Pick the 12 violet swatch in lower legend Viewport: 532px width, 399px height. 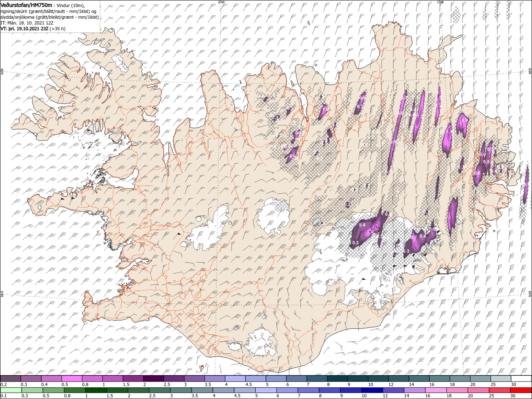pyautogui.click(x=393, y=390)
